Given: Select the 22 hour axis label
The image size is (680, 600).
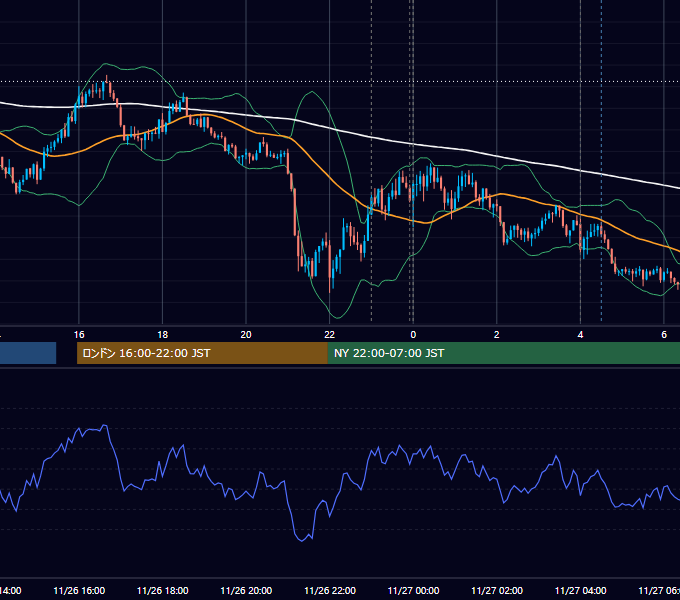Looking at the screenshot, I should 330,335.
